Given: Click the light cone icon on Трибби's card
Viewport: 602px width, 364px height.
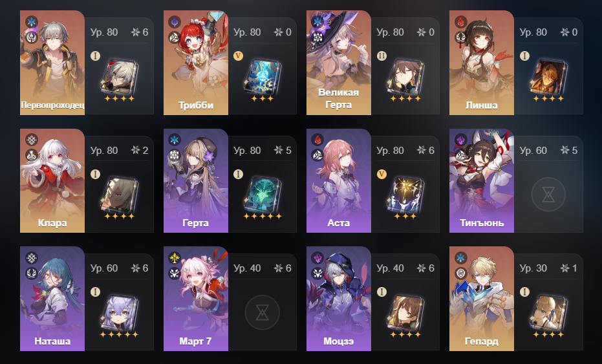Looking at the screenshot, I should 263,77.
